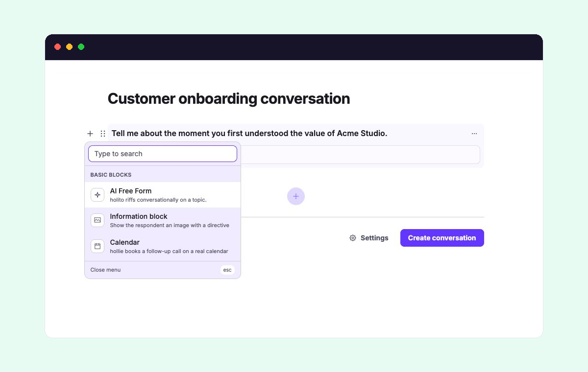Click 'Show the respondent an image' description
The height and width of the screenshot is (372, 588).
[x=170, y=225]
